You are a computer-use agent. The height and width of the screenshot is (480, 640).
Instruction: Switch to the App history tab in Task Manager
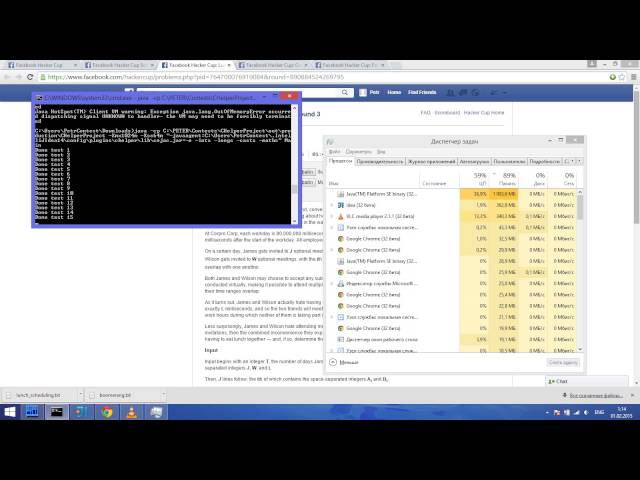431,162
